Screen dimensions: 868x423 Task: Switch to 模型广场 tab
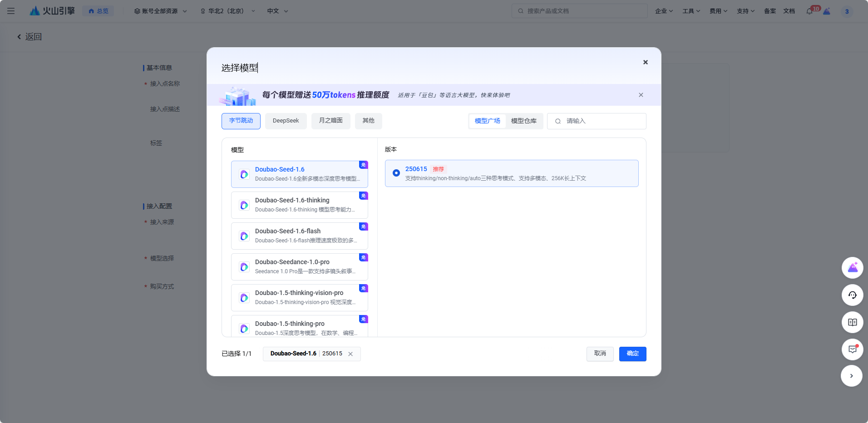click(488, 121)
